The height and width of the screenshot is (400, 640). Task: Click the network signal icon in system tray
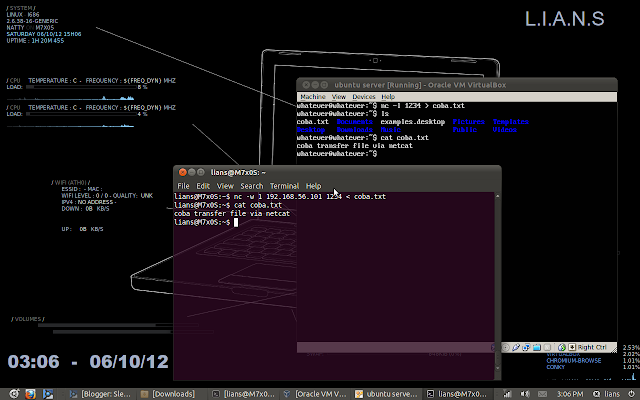[x=507, y=394]
